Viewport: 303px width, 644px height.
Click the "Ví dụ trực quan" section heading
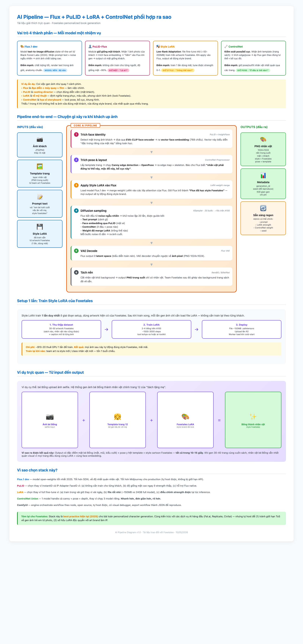(x=50, y=372)
